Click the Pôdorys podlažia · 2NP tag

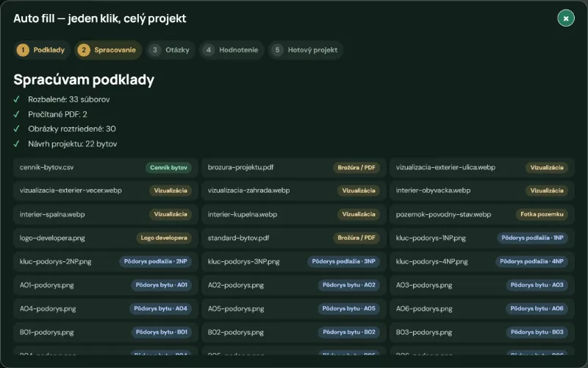156,262
